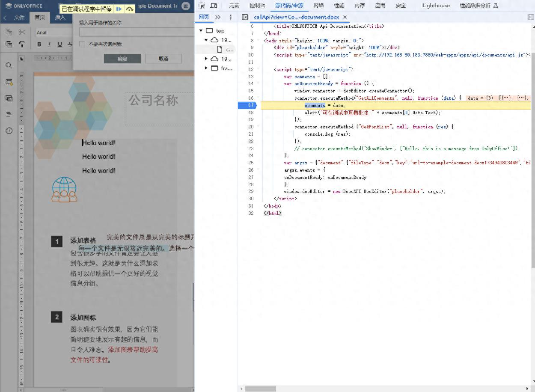This screenshot has width=535, height=392.
Task: Show more navigator tabs via double chevron
Action: [x=218, y=17]
